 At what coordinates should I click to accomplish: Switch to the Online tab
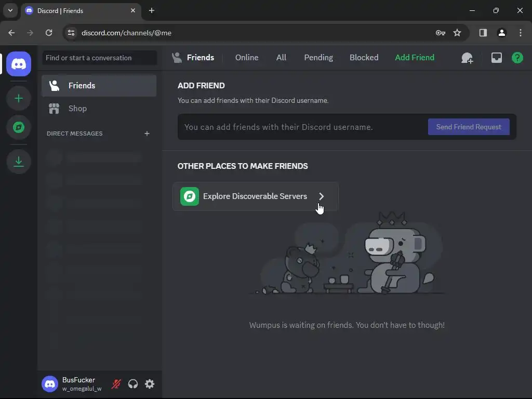click(x=247, y=58)
